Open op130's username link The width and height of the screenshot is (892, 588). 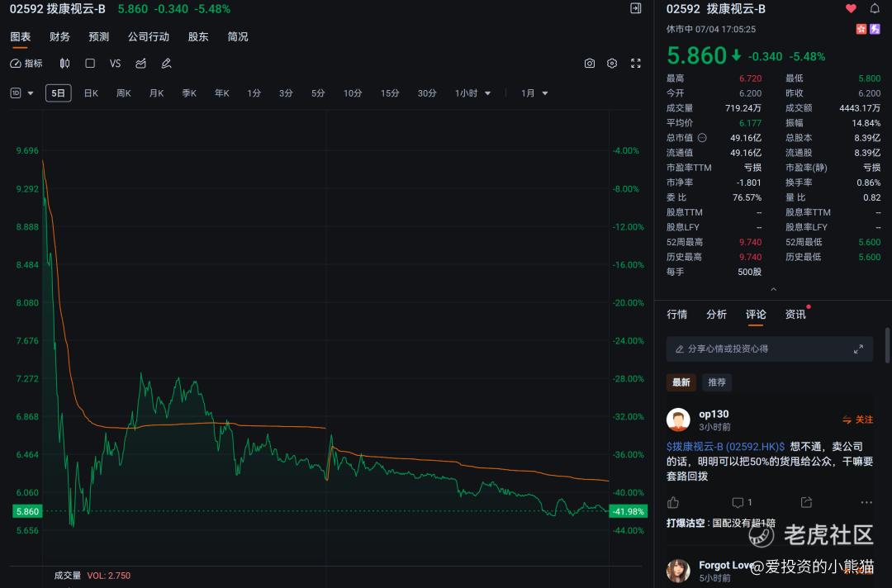pyautogui.click(x=714, y=414)
